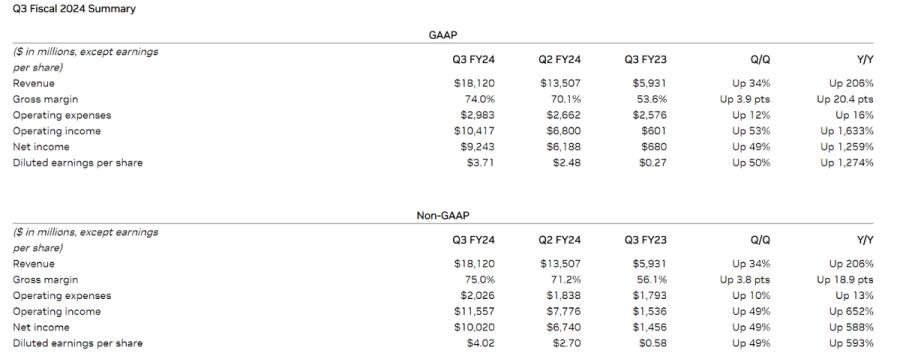Select GAAP diluted EPS $3.71
The width and height of the screenshot is (900, 362).
coord(480,163)
